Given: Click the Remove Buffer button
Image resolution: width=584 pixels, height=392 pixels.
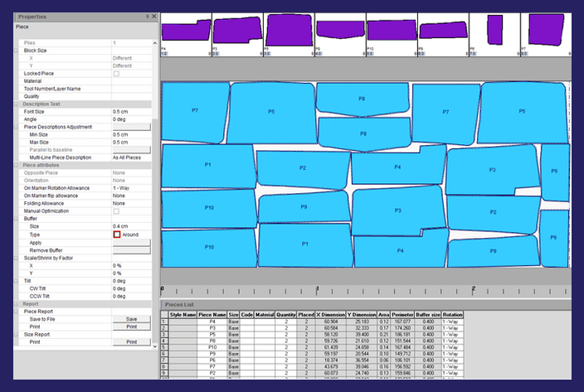Looking at the screenshot, I should coord(131,249).
